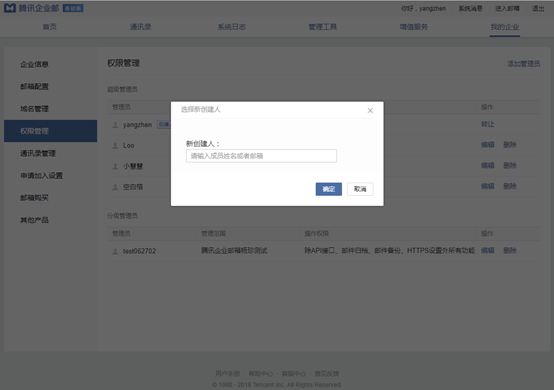This screenshot has width=554, height=390.
Task: Click the 空白格 administrator name
Action: tap(133, 187)
